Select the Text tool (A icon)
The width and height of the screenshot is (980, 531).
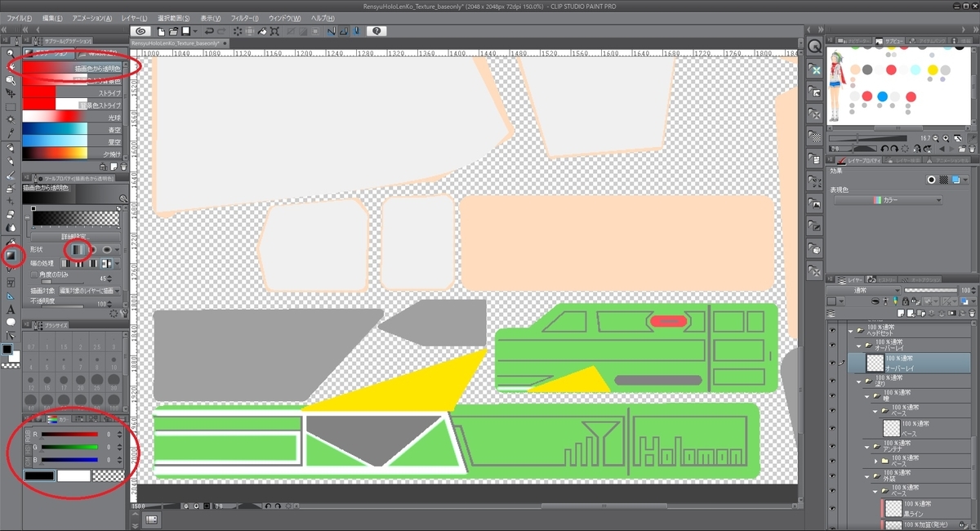(x=11, y=309)
